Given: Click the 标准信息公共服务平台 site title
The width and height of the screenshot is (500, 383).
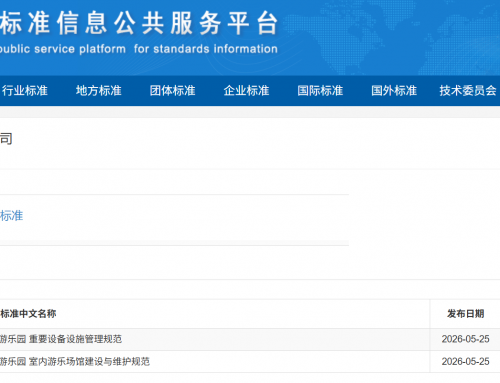Looking at the screenshot, I should tap(139, 23).
